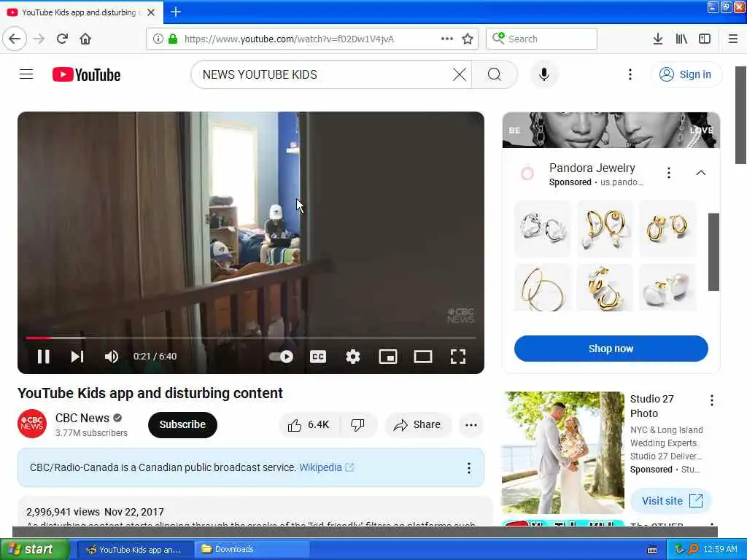The image size is (747, 560).
Task: Select the Firefox YouTube taskbar button
Action: pyautogui.click(x=135, y=550)
